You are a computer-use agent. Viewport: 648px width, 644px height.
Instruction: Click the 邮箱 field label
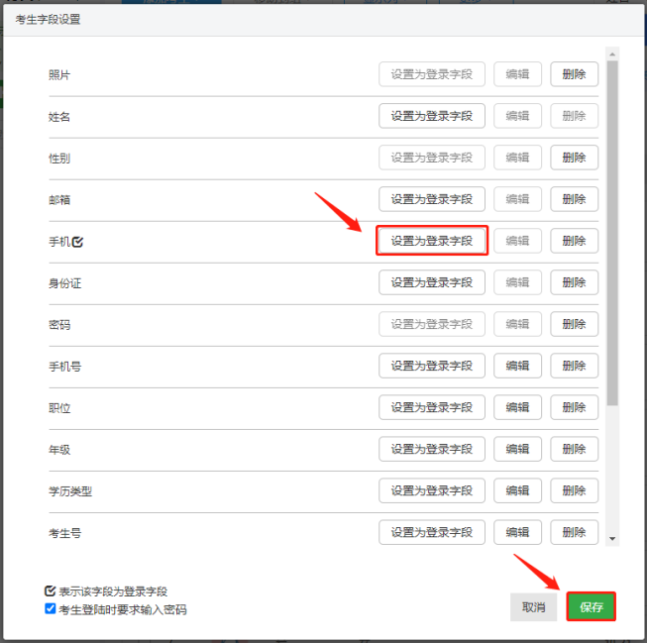click(x=59, y=200)
